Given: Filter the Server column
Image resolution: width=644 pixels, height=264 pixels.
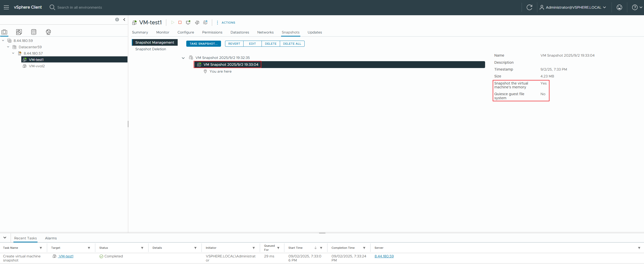Looking at the screenshot, I should [x=639, y=248].
